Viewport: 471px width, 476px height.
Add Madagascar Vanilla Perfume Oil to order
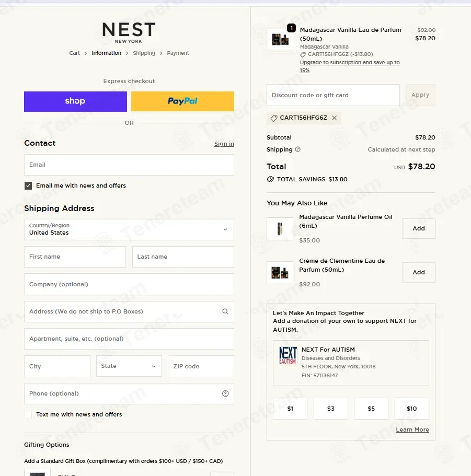(419, 228)
